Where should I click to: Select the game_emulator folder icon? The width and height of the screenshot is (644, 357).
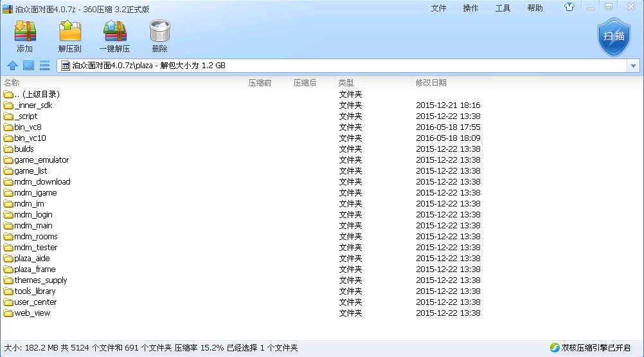point(8,160)
